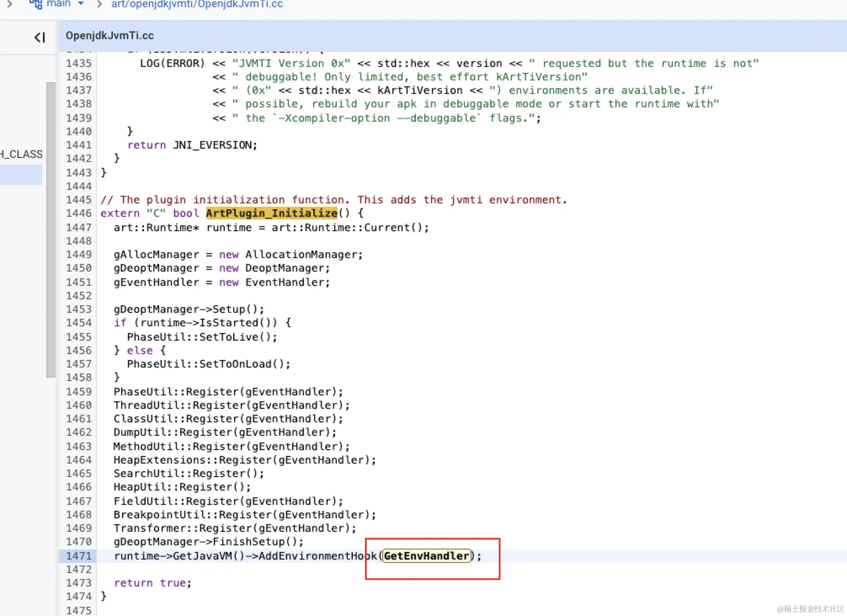Click line number 1446
The width and height of the screenshot is (847, 616).
79,213
